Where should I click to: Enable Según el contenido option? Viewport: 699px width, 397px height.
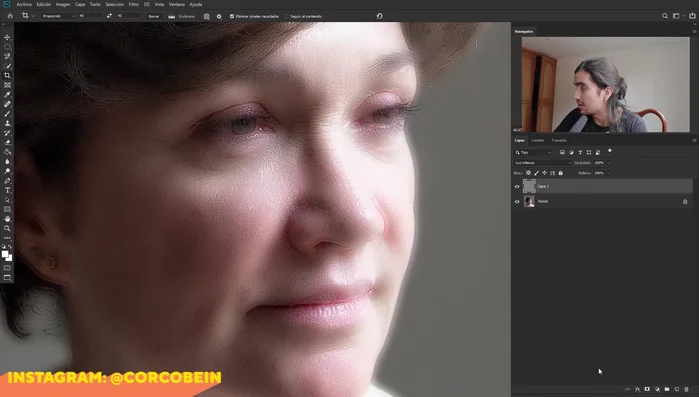pyautogui.click(x=286, y=16)
